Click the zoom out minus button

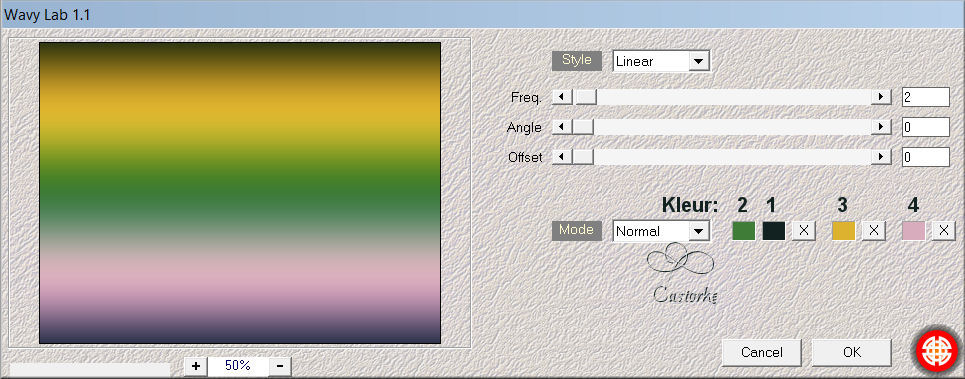click(x=280, y=366)
